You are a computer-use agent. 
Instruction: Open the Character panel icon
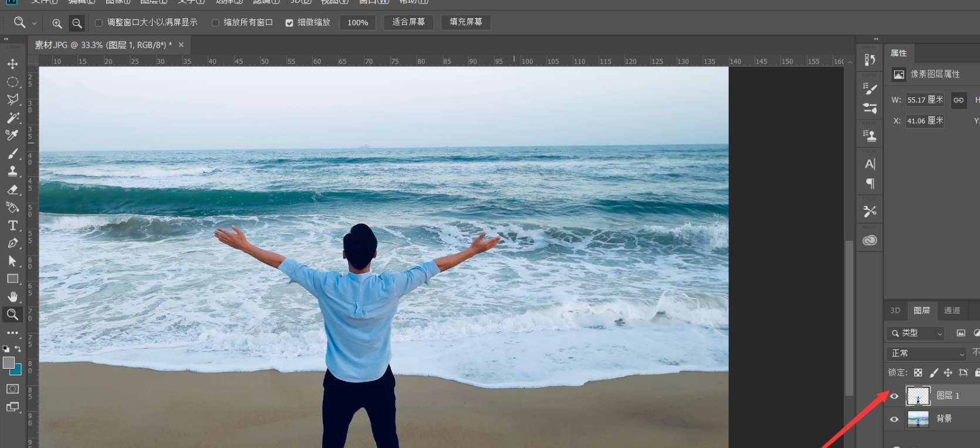click(870, 164)
